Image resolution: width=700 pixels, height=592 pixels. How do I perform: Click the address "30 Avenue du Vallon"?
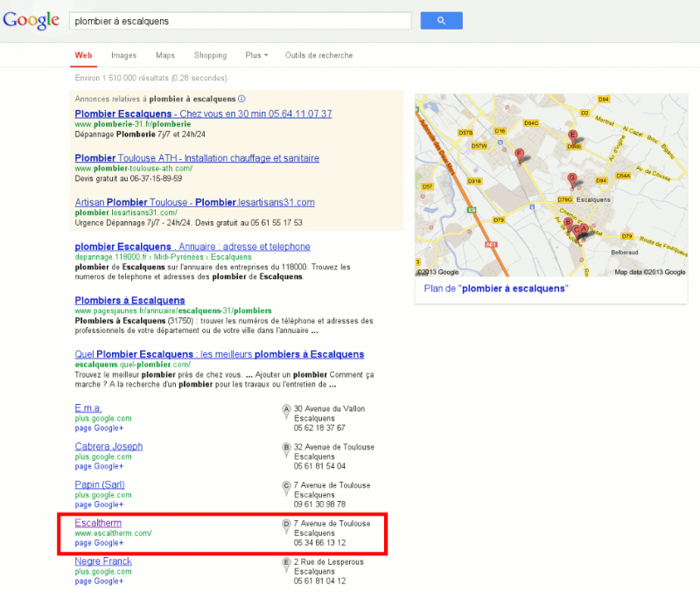[329, 408]
